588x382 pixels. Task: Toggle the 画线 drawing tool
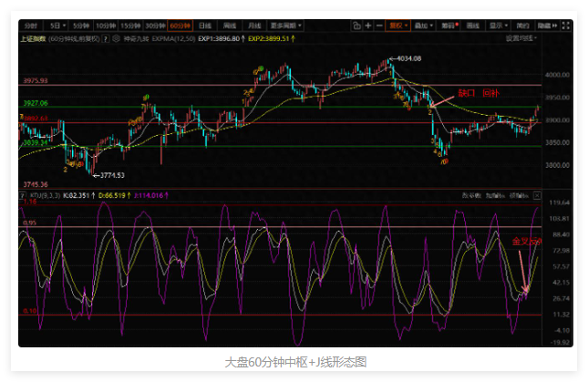(x=473, y=26)
